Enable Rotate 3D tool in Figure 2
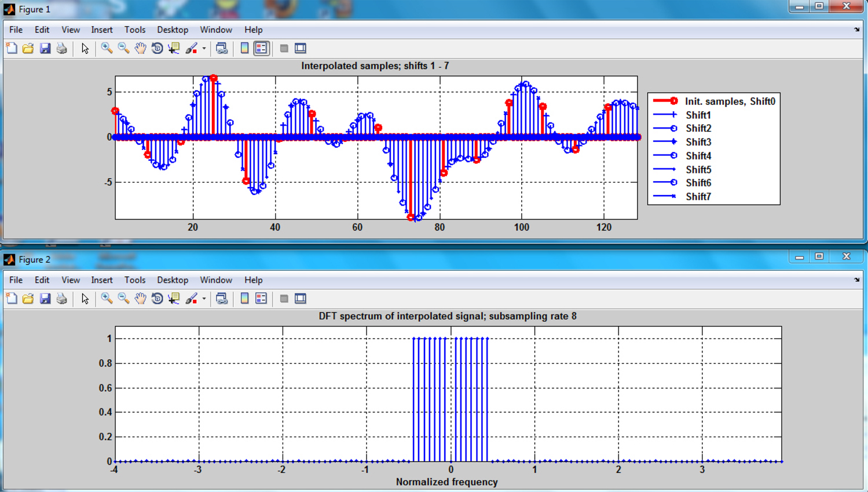The height and width of the screenshot is (492, 868). [157, 299]
